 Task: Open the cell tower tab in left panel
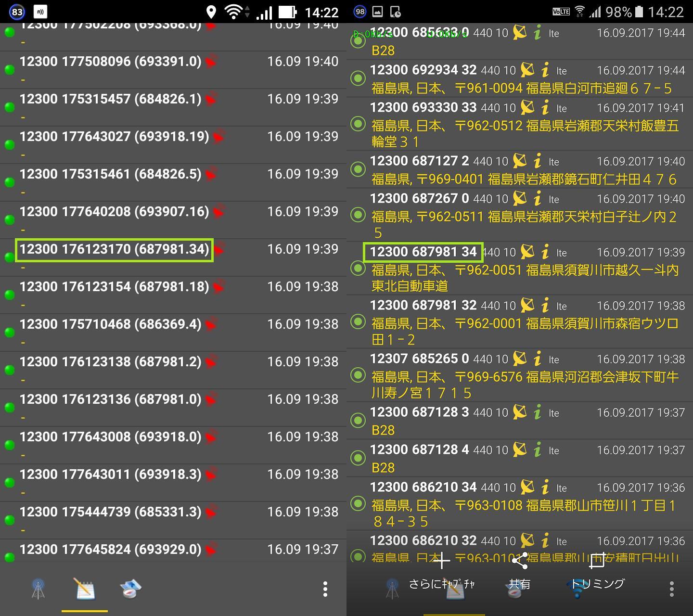pyautogui.click(x=38, y=589)
